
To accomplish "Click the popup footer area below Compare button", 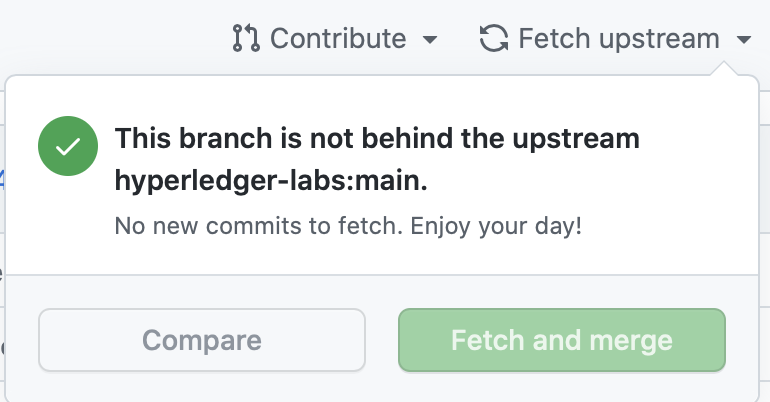I will point(202,386).
